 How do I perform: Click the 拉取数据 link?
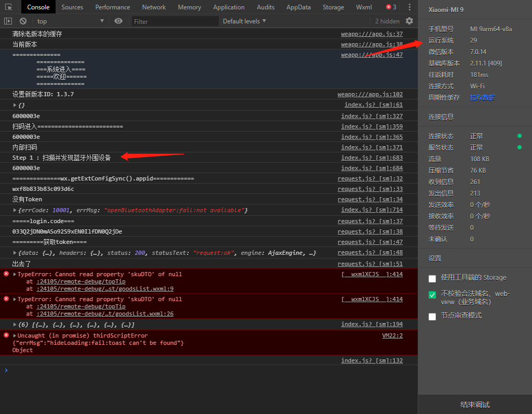pyautogui.click(x=483, y=98)
